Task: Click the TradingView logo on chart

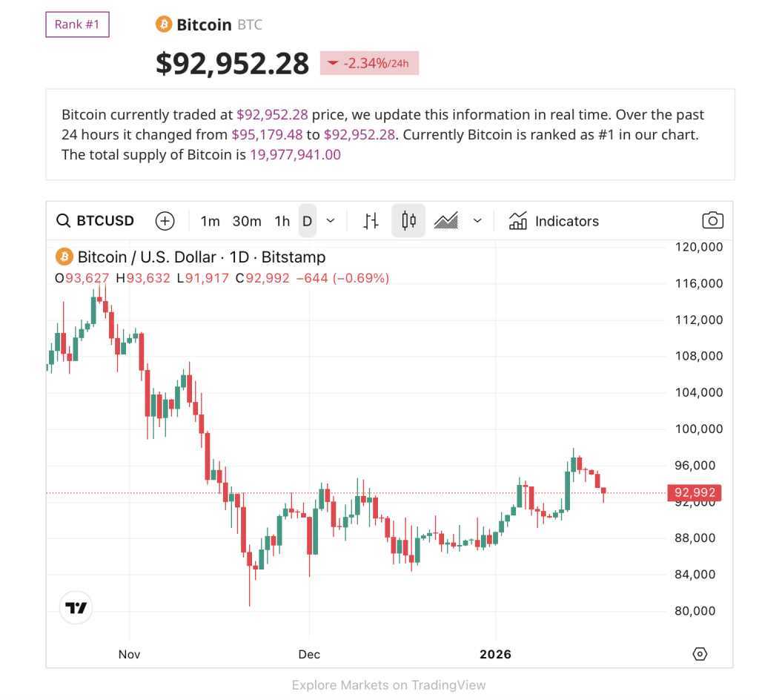Action: point(76,608)
